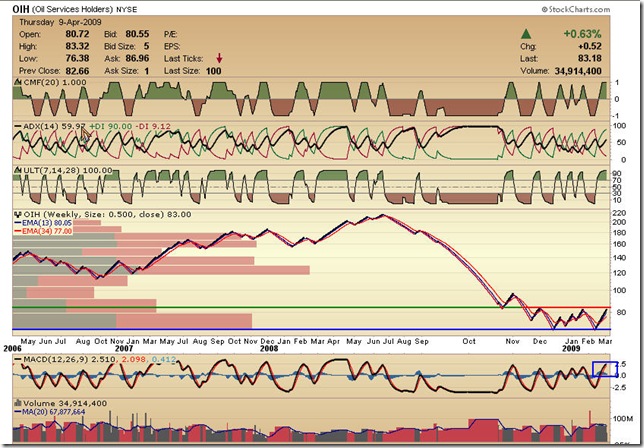Click the MACD(12,26,9) 2.510 label

[69, 360]
